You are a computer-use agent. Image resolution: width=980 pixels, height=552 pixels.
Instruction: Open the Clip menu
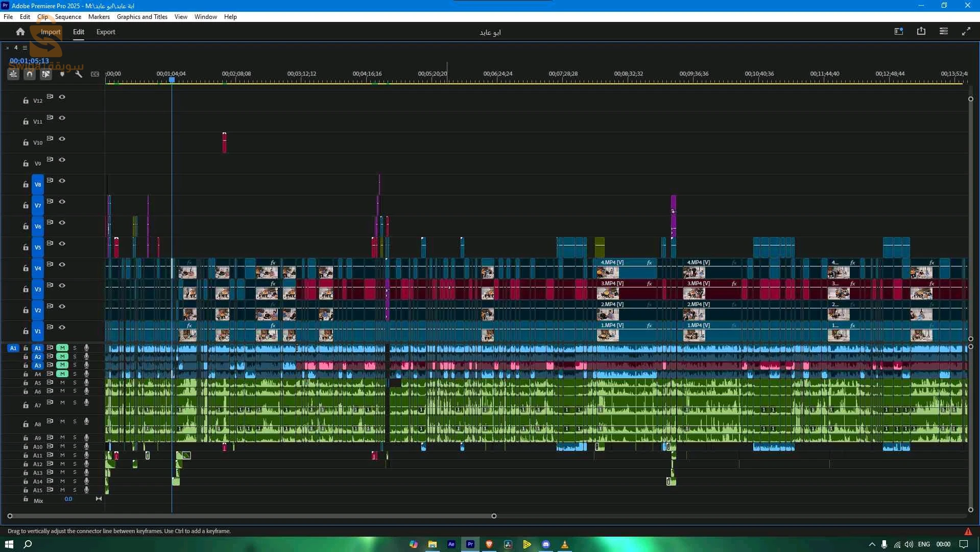click(x=42, y=17)
